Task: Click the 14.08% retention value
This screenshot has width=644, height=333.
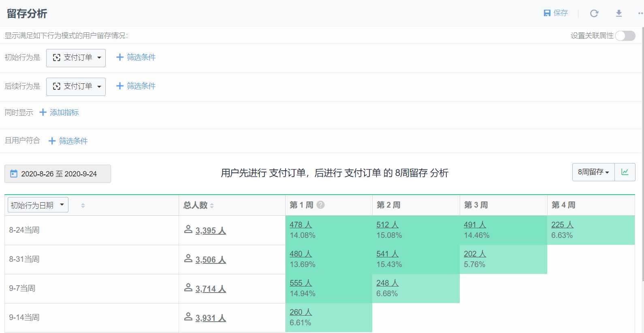Action: click(303, 235)
